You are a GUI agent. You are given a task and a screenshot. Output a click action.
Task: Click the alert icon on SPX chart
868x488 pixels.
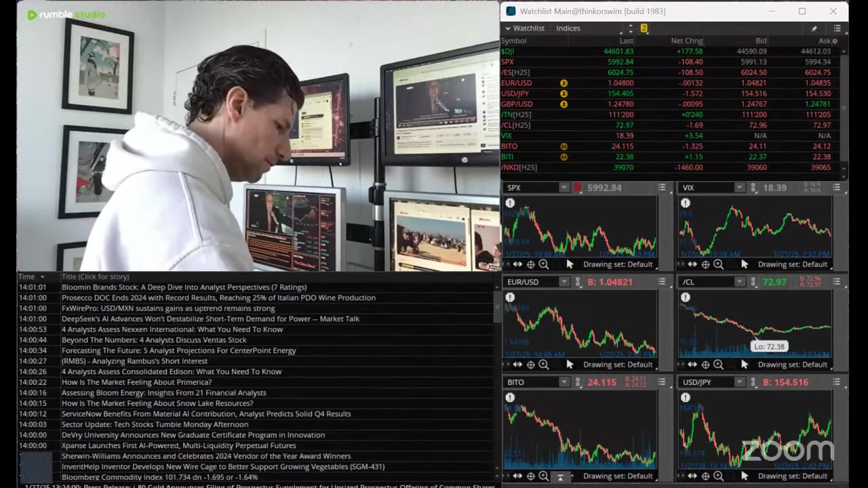[510, 203]
